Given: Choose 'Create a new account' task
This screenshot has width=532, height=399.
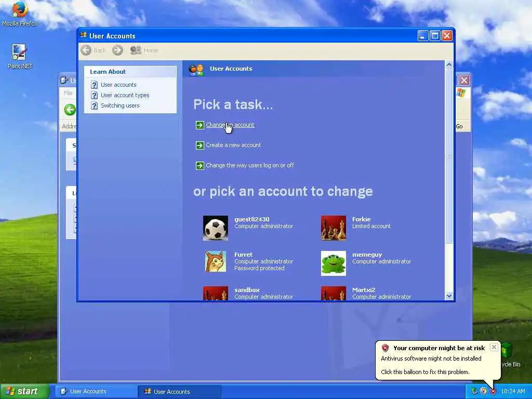Looking at the screenshot, I should point(233,145).
